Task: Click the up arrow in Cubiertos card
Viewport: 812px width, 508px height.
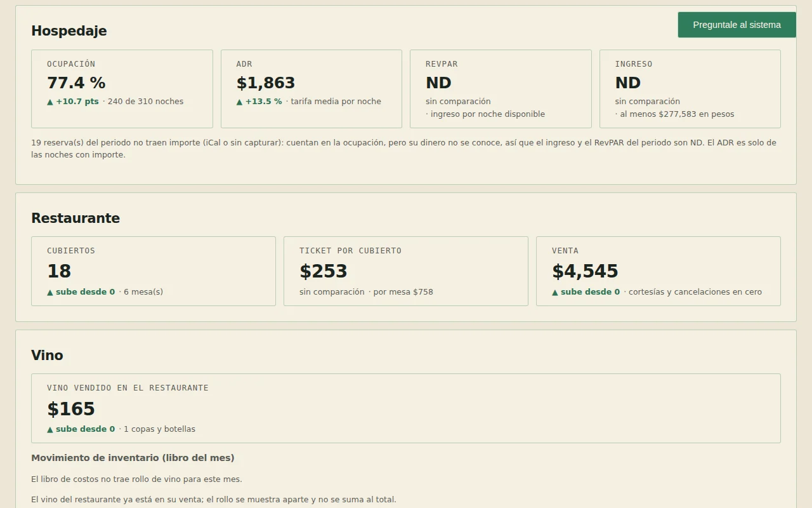Action: [x=50, y=292]
